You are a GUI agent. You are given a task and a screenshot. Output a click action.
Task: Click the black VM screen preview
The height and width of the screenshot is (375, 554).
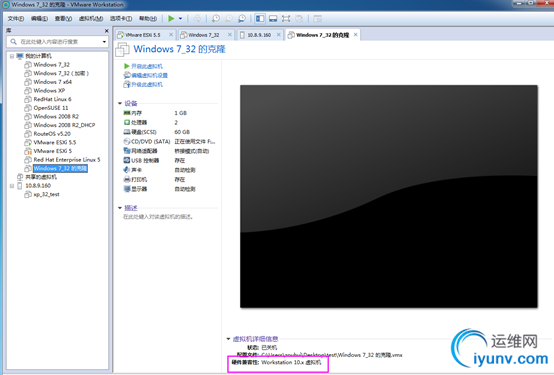[389, 196]
